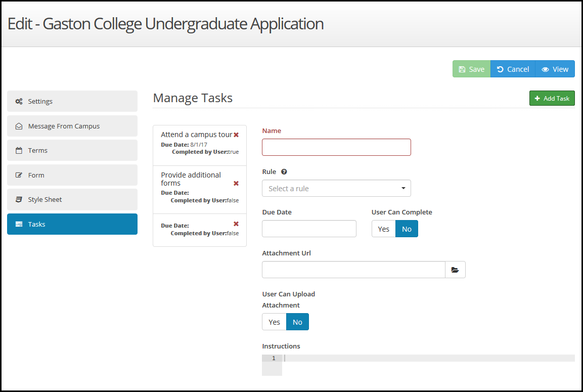Toggle User Can Upload Attachment to No

(x=297, y=322)
